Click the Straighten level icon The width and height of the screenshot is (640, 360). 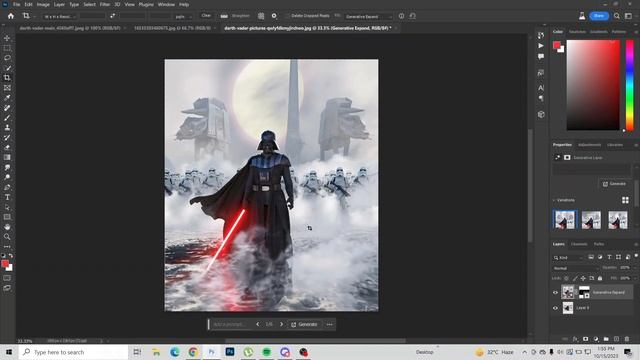[224, 16]
